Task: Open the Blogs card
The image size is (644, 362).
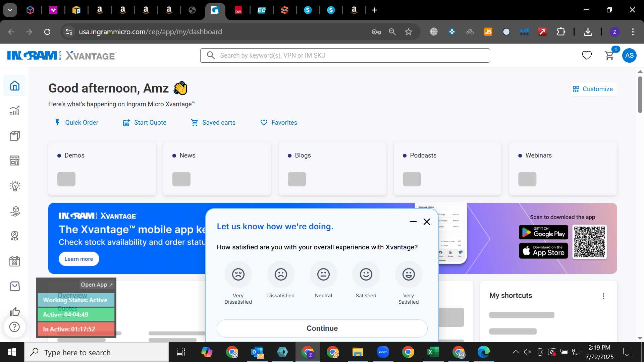Action: click(x=332, y=169)
